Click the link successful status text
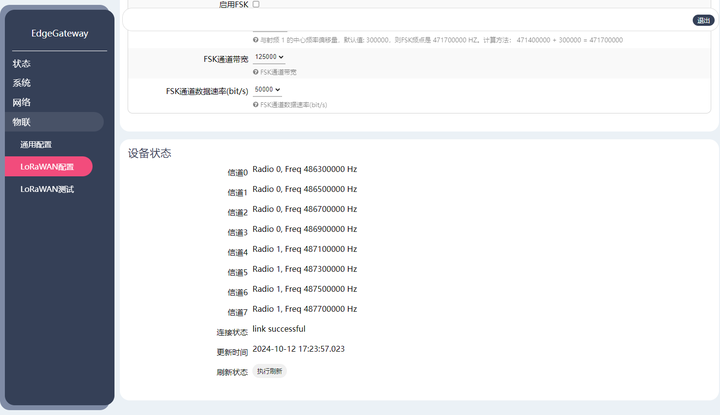 279,329
